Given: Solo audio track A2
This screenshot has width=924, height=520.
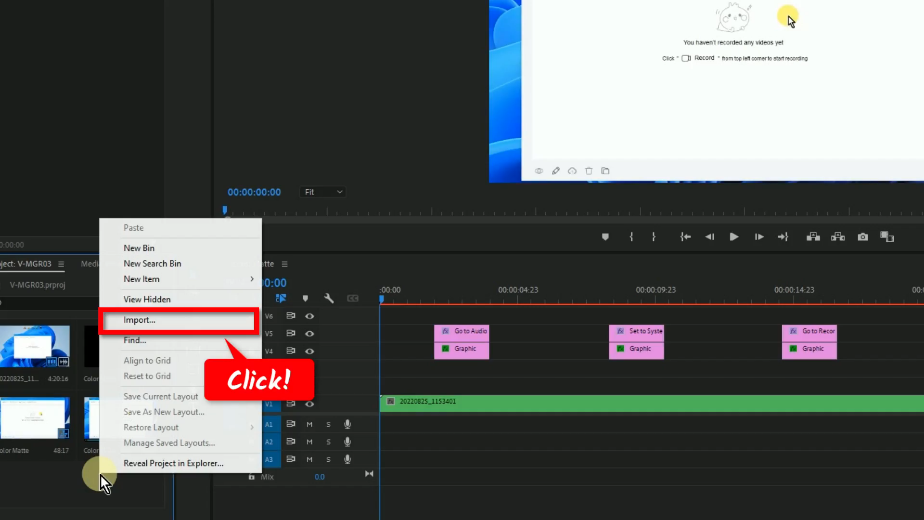Looking at the screenshot, I should tap(328, 441).
